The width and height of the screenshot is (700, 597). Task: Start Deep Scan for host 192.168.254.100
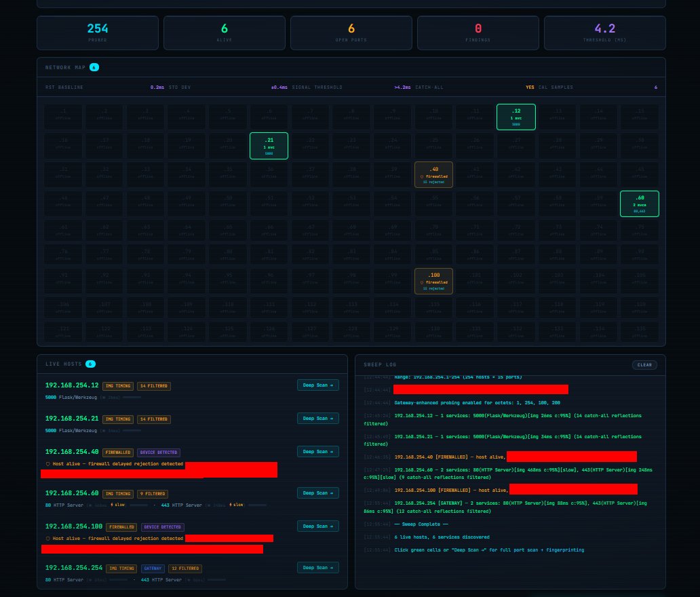click(318, 526)
